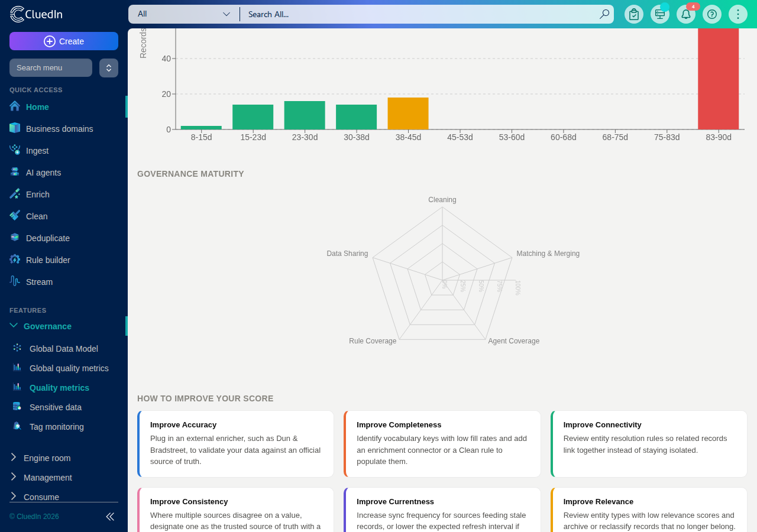The height and width of the screenshot is (532, 757).
Task: Open Sensitive data link
Action: 56,407
